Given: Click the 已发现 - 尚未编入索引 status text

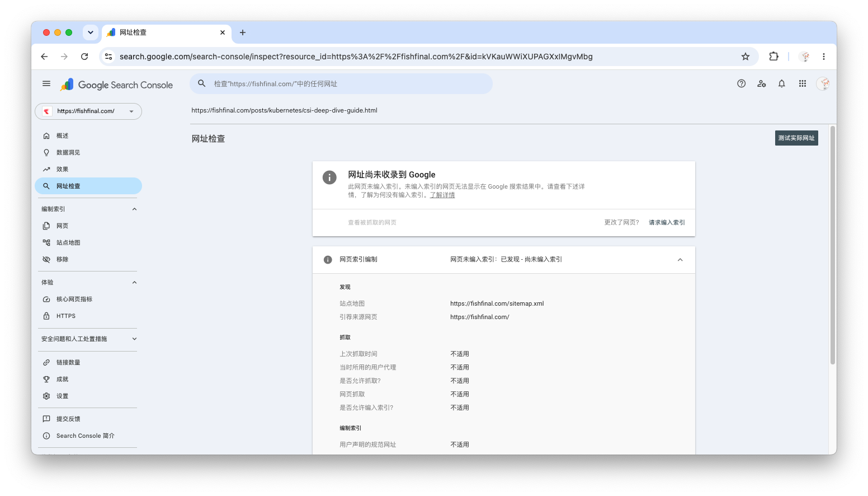Looking at the screenshot, I should 531,260.
